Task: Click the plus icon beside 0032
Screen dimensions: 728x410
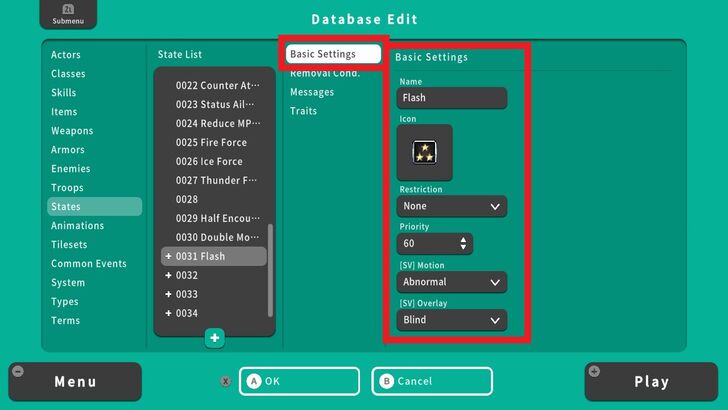Action: (169, 275)
